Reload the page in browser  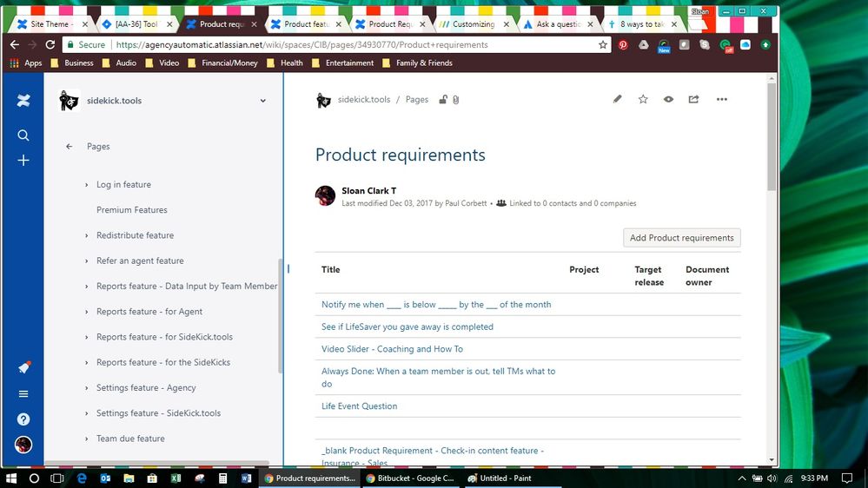click(x=50, y=45)
